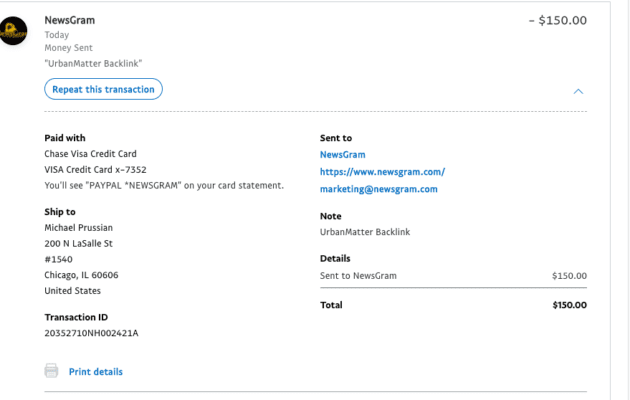Click the VISA Credit Card x-7352 line

click(x=94, y=169)
